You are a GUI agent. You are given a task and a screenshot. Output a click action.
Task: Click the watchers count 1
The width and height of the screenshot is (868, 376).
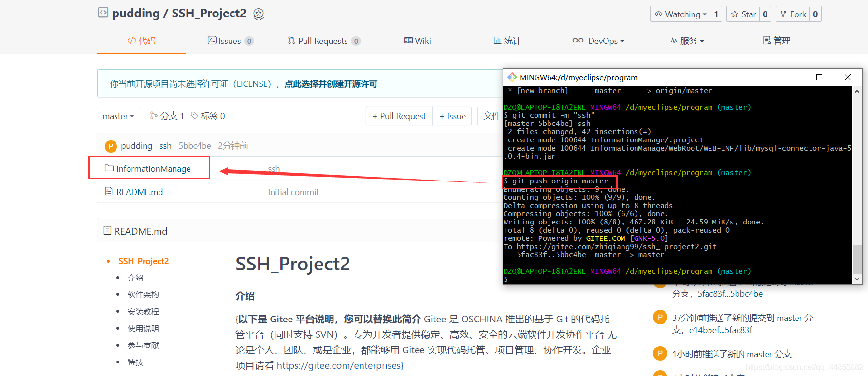[x=716, y=14]
